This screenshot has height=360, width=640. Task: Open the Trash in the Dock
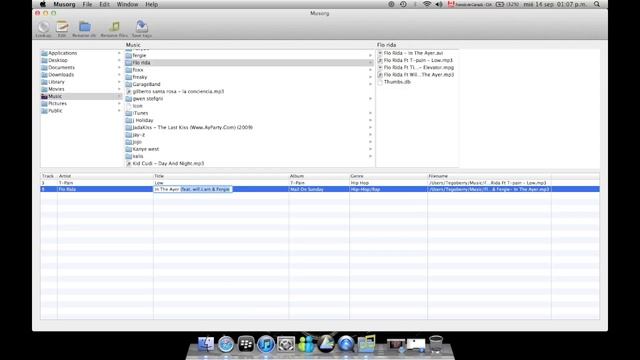(436, 344)
